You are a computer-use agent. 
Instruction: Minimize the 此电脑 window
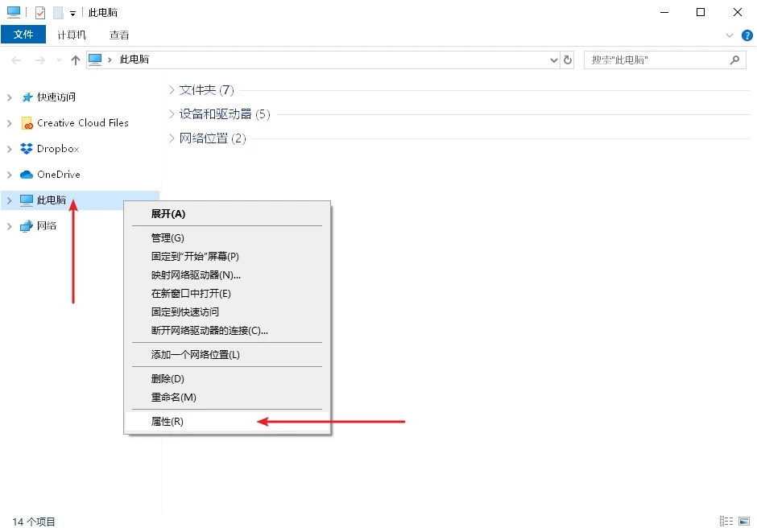pyautogui.click(x=664, y=12)
